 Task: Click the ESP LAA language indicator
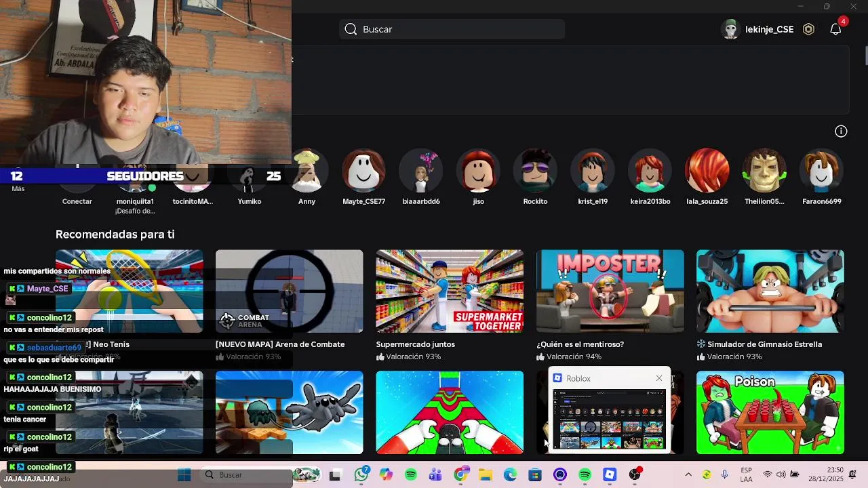(746, 475)
